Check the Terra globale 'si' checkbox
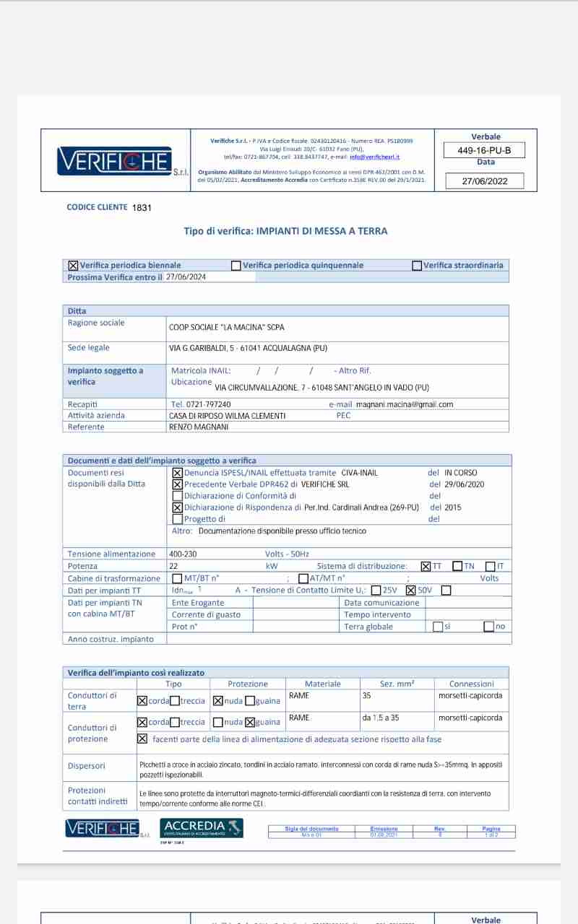 [437, 627]
